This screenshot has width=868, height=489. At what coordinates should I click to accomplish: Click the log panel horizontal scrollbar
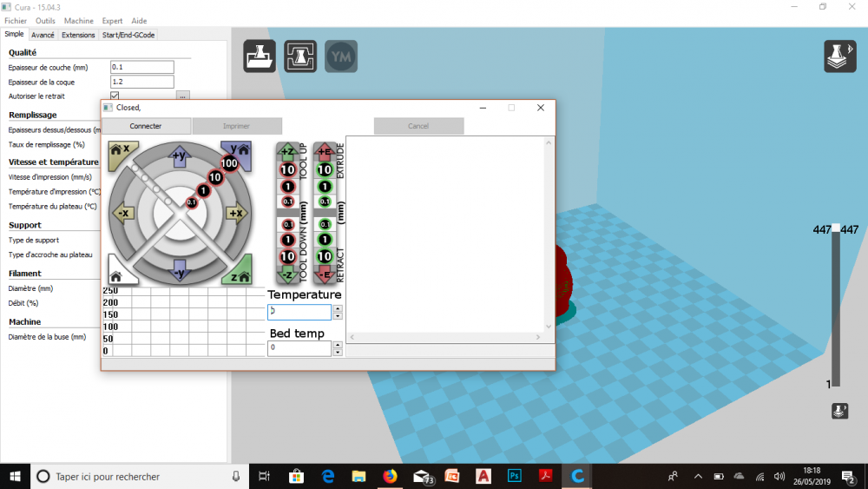[x=445, y=337]
